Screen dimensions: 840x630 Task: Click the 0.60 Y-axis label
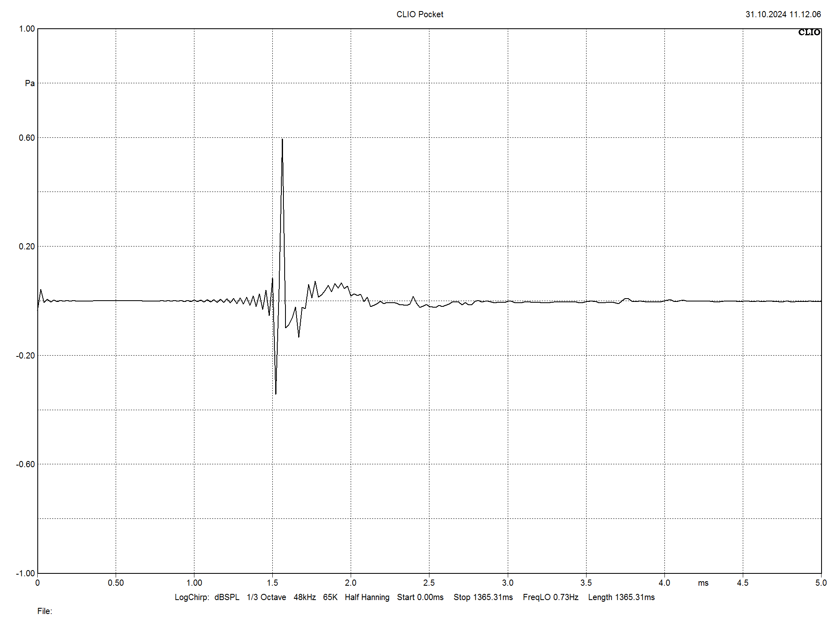coord(27,138)
